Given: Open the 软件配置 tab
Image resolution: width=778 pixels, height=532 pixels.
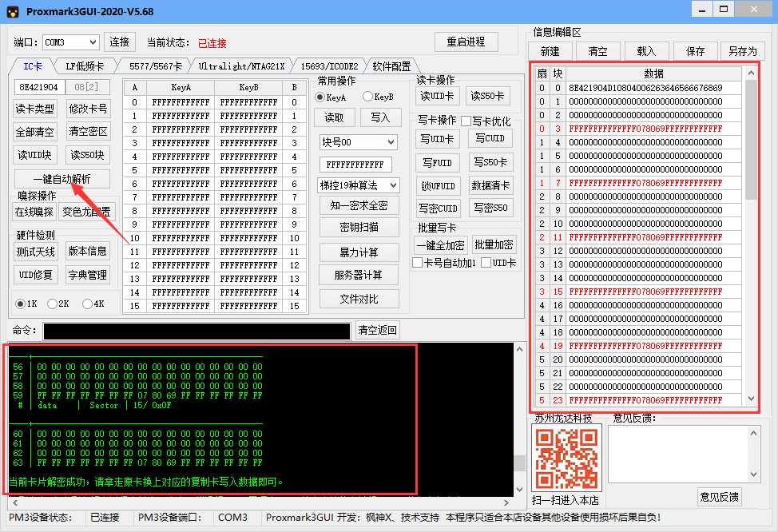Looking at the screenshot, I should (392, 66).
